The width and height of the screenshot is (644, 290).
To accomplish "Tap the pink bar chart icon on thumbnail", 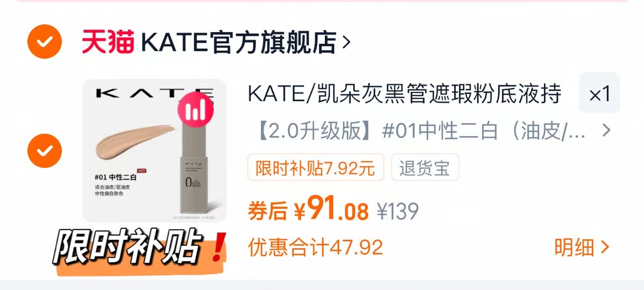I will point(195,110).
